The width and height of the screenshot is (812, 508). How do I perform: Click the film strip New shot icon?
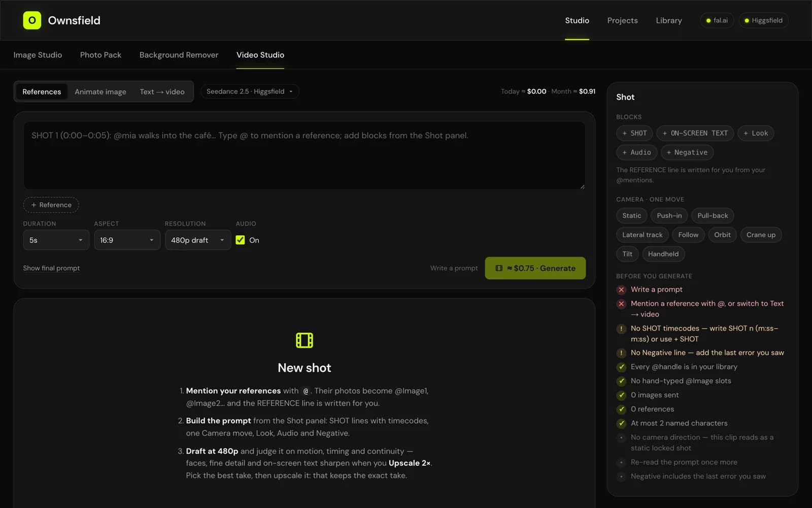point(304,340)
